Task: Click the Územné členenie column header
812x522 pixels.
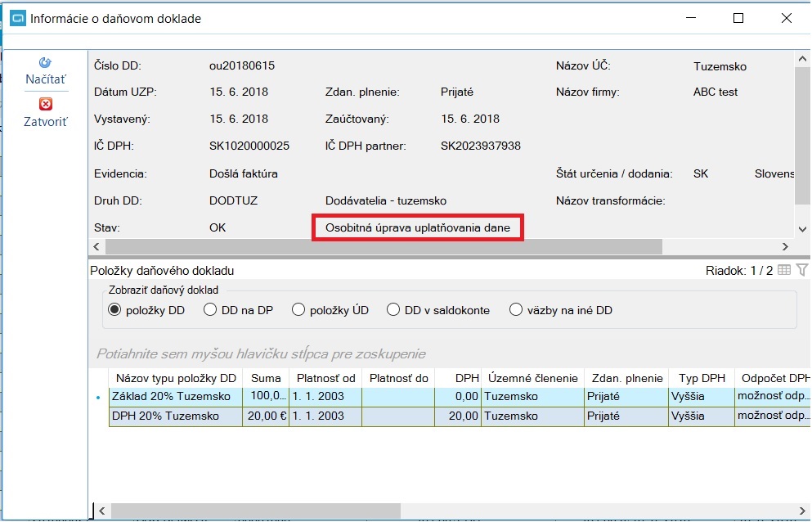Action: point(533,379)
